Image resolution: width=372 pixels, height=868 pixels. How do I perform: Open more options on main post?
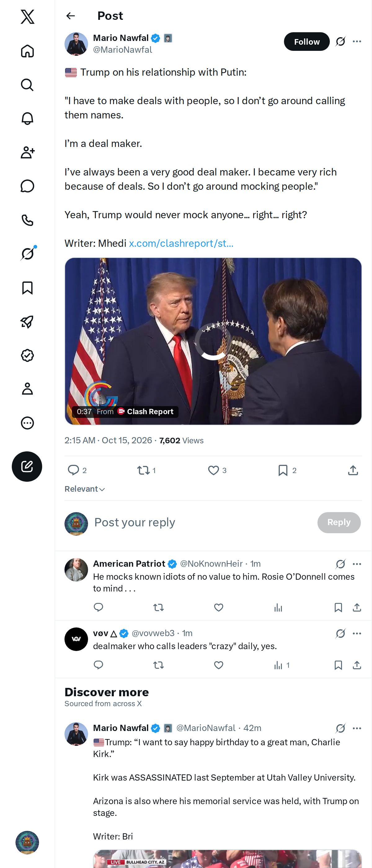point(357,42)
